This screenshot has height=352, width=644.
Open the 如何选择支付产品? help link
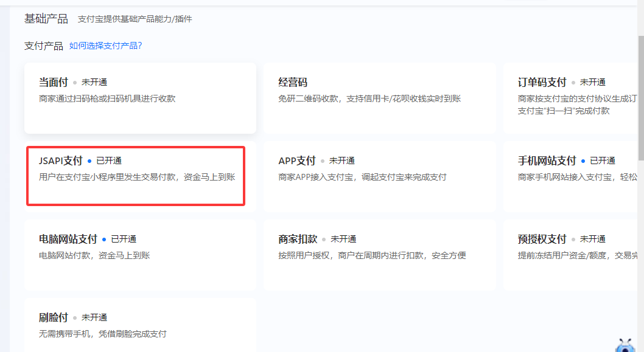click(105, 46)
